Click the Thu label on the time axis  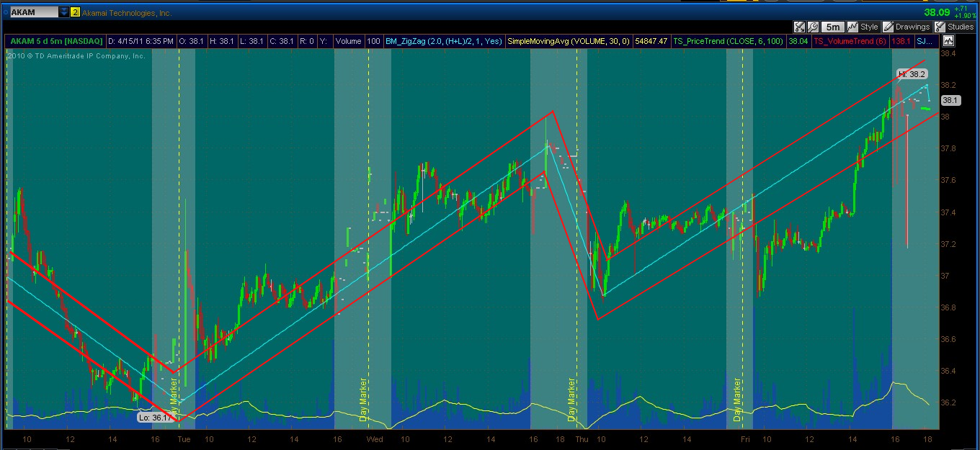click(x=582, y=438)
